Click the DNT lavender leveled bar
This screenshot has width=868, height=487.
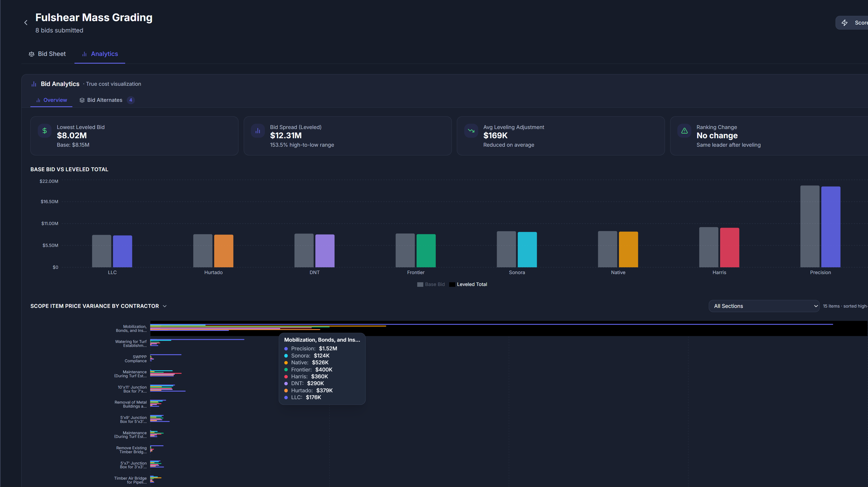click(x=325, y=251)
